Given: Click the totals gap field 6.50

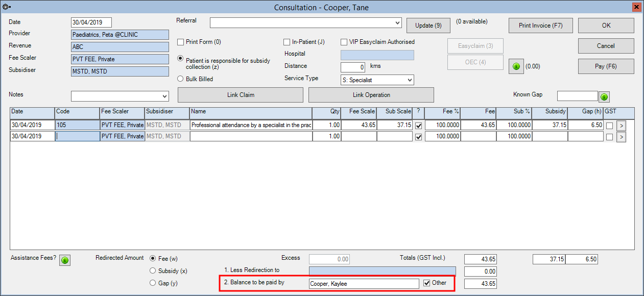Looking at the screenshot, I should coord(582,259).
